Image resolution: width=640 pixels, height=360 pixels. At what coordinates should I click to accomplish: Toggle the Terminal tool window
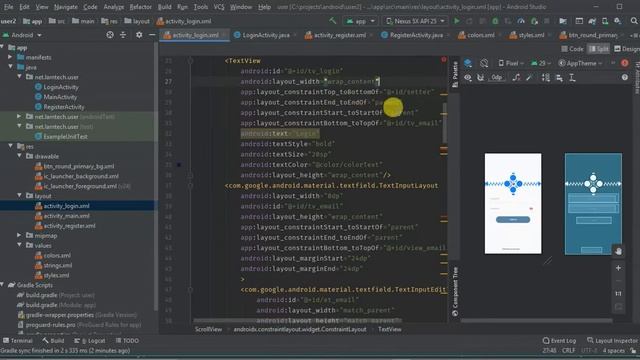18,340
